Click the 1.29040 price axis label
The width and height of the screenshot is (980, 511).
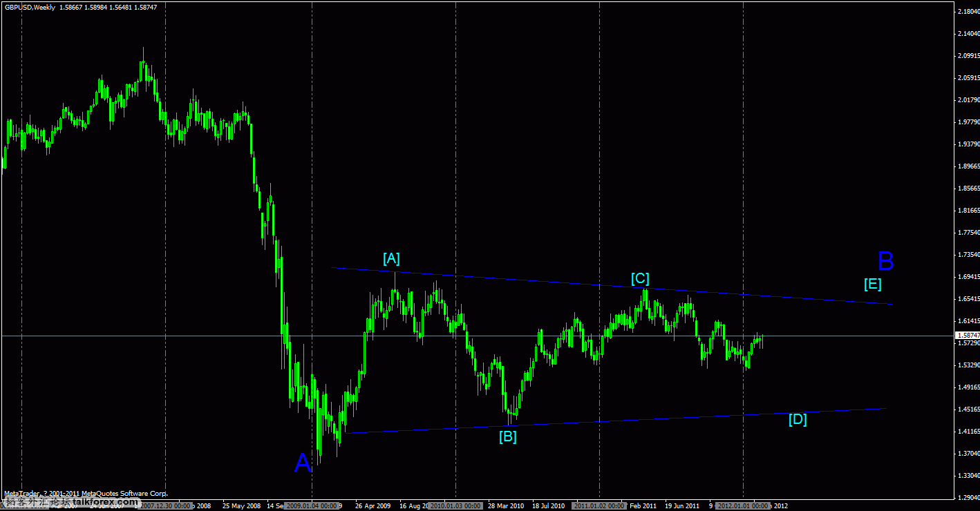[x=968, y=498]
